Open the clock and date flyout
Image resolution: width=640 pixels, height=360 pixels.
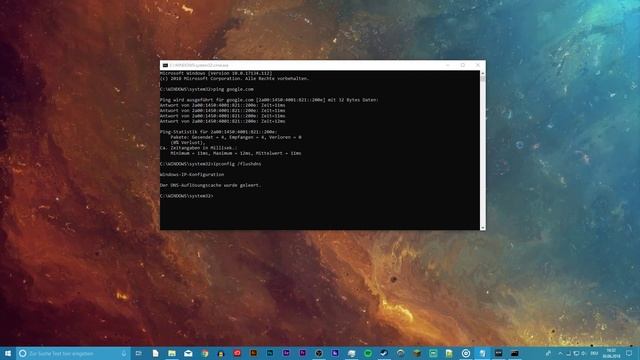(x=611, y=353)
